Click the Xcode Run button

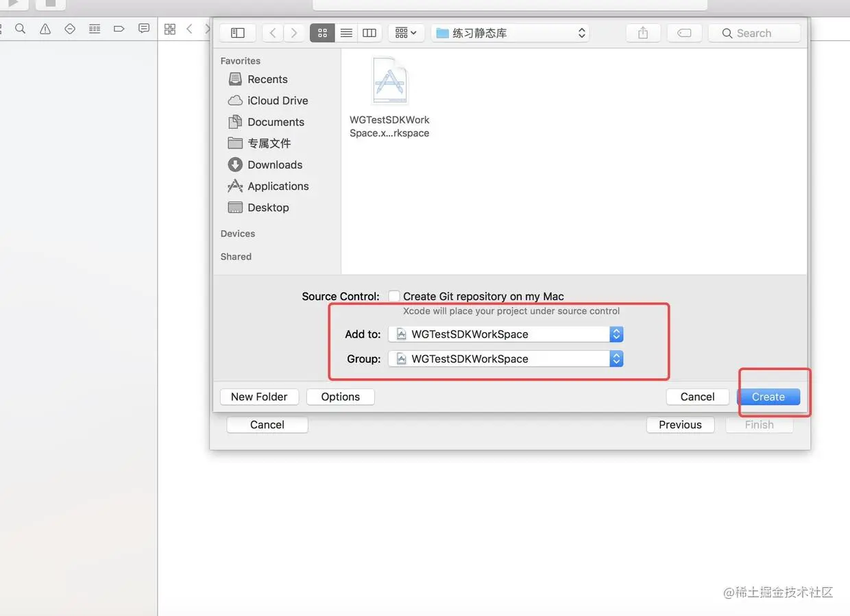[13, 4]
